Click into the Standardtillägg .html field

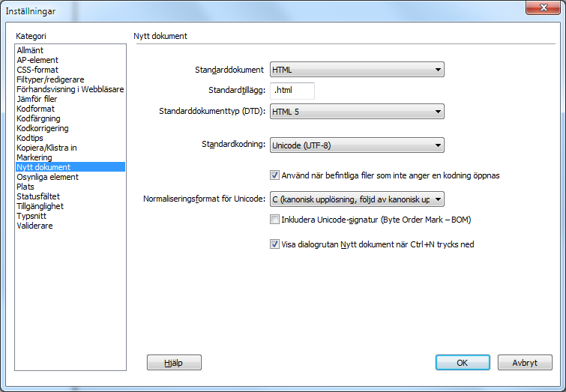(292, 91)
